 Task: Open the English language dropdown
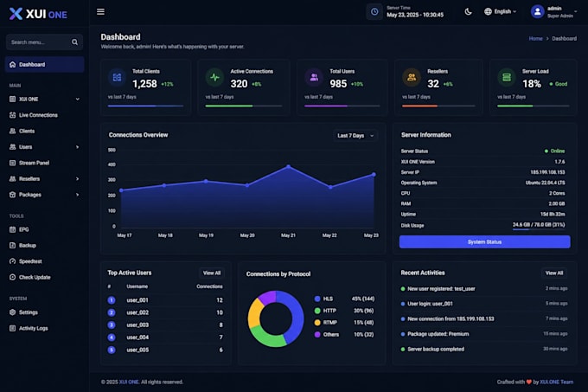(501, 11)
